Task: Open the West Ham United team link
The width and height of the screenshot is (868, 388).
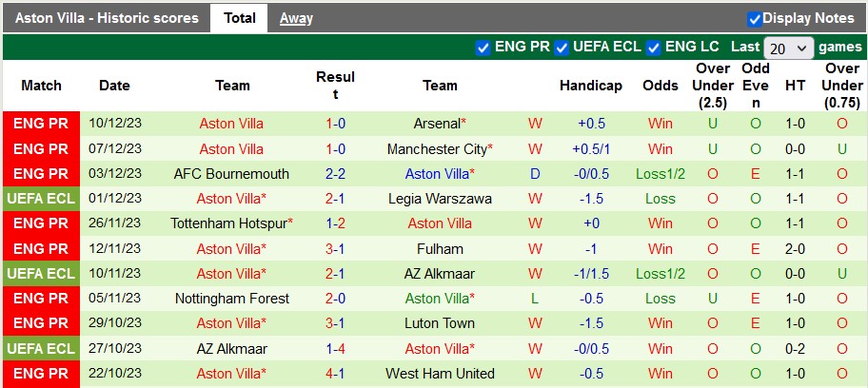Action: point(440,374)
